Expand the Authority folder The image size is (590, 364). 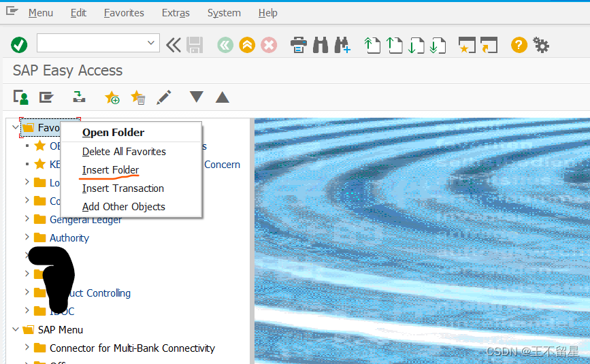pos(27,237)
